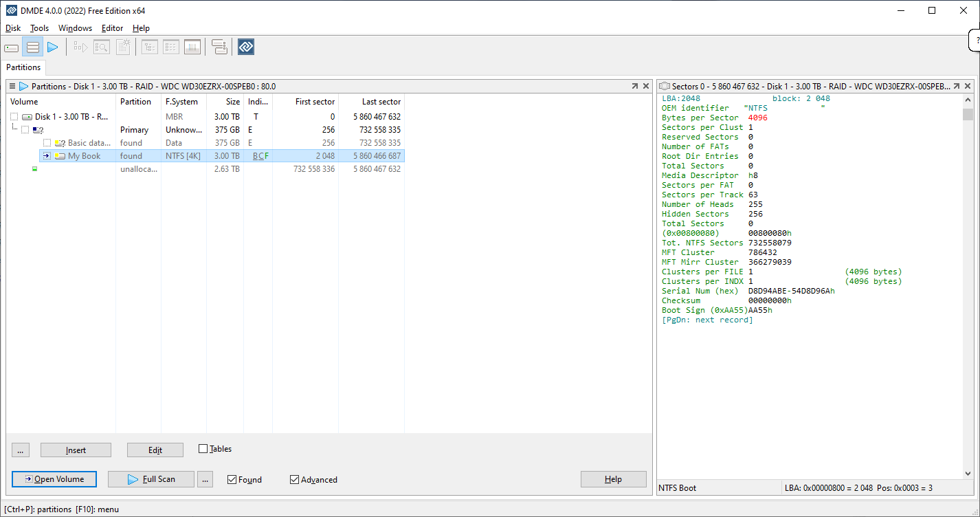Uncheck the Found checkbox
980x517 pixels.
click(x=232, y=480)
